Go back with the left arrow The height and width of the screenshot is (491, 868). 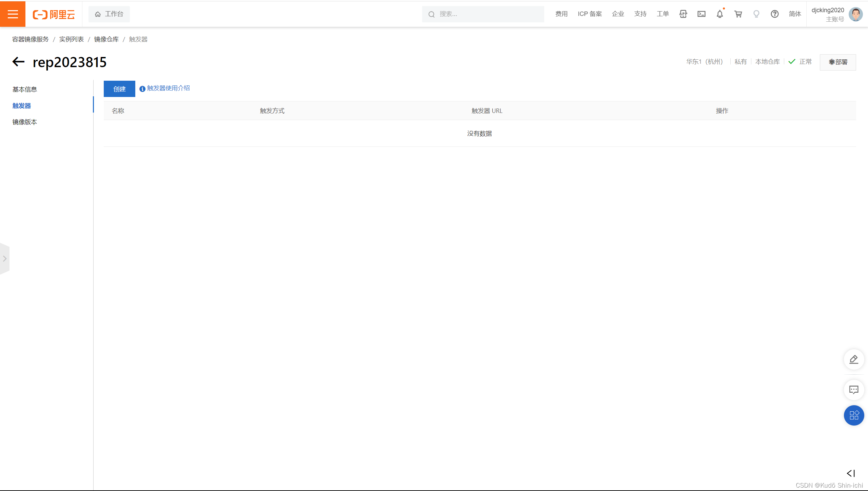[x=18, y=62]
